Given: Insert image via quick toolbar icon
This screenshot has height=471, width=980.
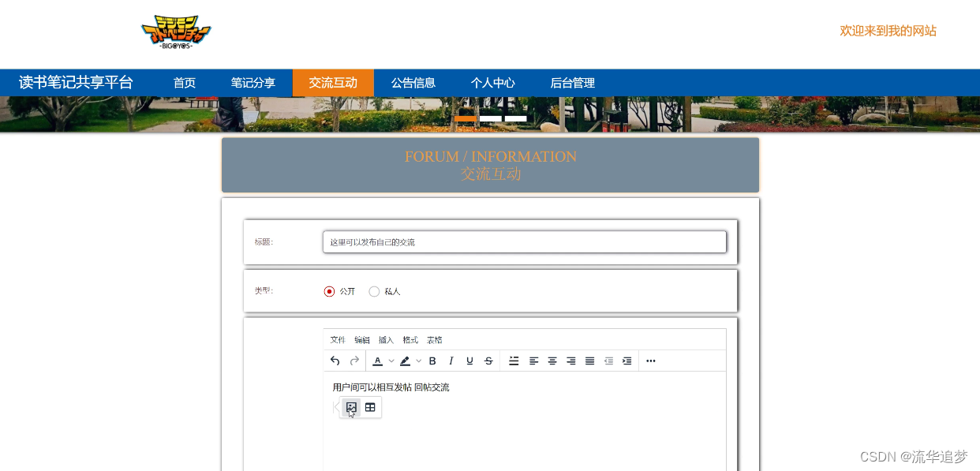Looking at the screenshot, I should pyautogui.click(x=352, y=407).
